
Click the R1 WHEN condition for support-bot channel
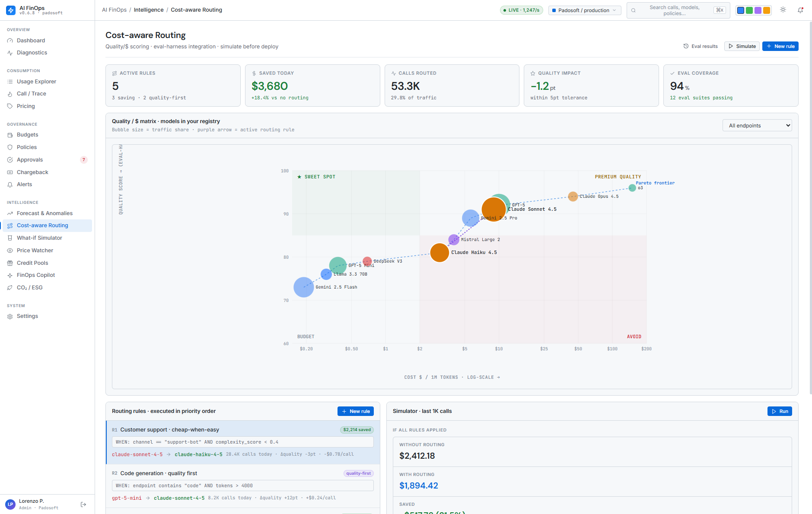tap(243, 442)
